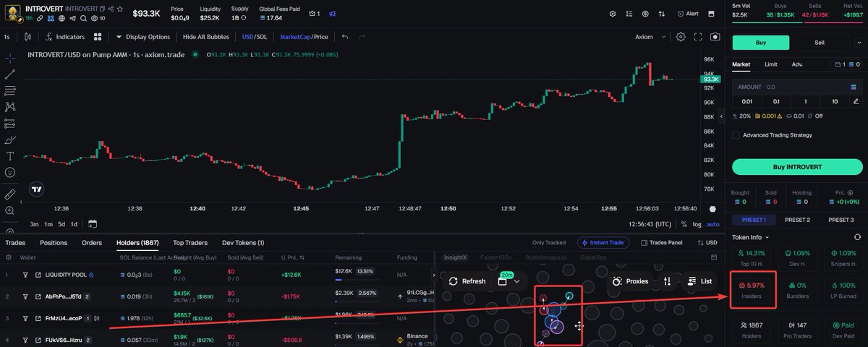Viewport: 868px width, 347px height.
Task: Toggle the Trades Panel
Action: click(x=661, y=243)
